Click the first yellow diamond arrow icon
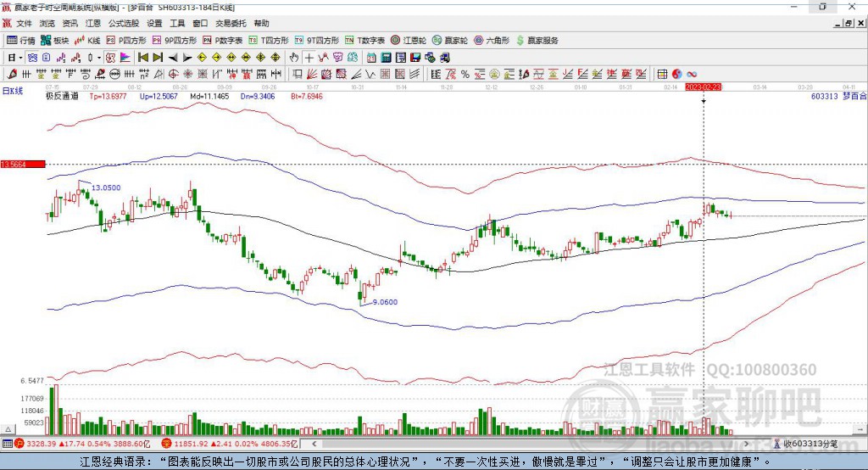Viewport: 868px width, 470px height. click(x=202, y=58)
